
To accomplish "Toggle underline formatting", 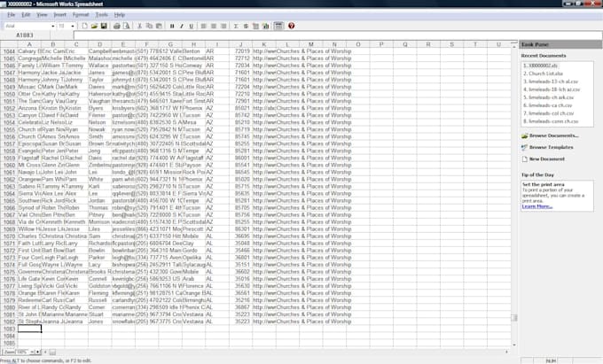I will [x=192, y=26].
